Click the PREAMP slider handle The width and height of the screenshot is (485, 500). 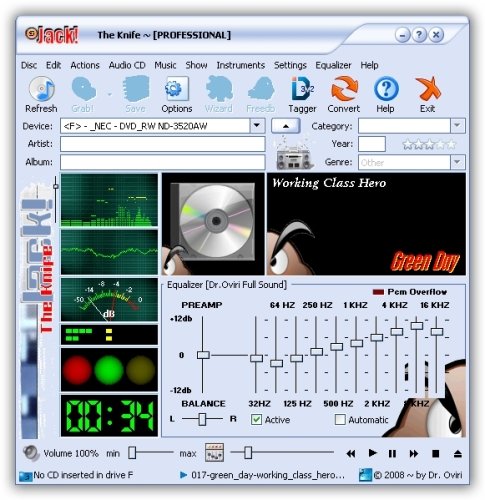pos(203,355)
